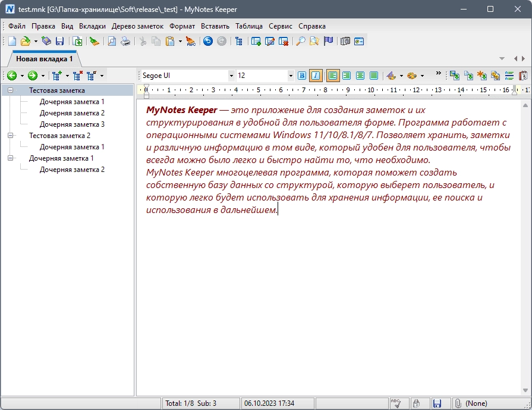Click the scissors cut icon

click(143, 42)
